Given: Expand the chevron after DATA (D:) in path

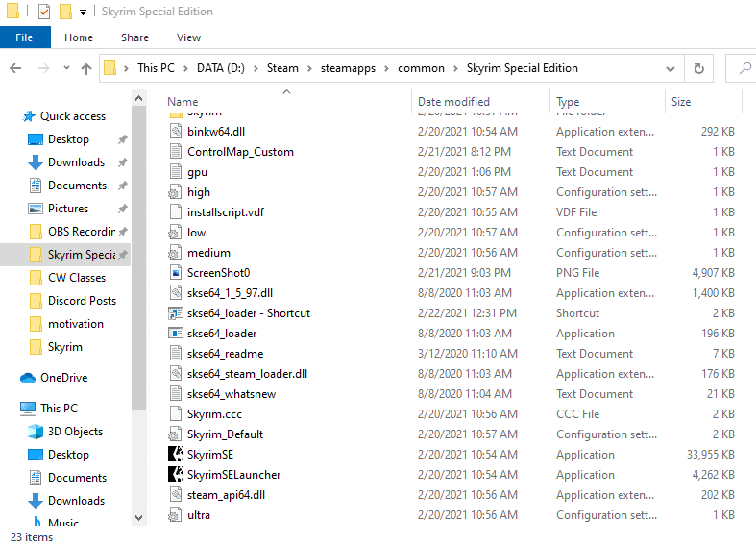Looking at the screenshot, I should (x=256, y=68).
